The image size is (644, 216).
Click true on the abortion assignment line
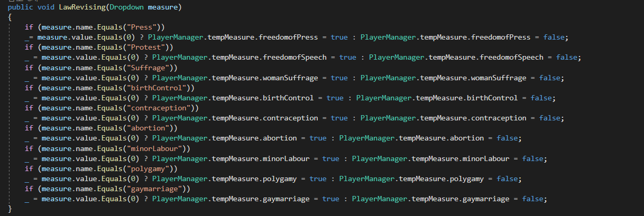click(x=318, y=137)
